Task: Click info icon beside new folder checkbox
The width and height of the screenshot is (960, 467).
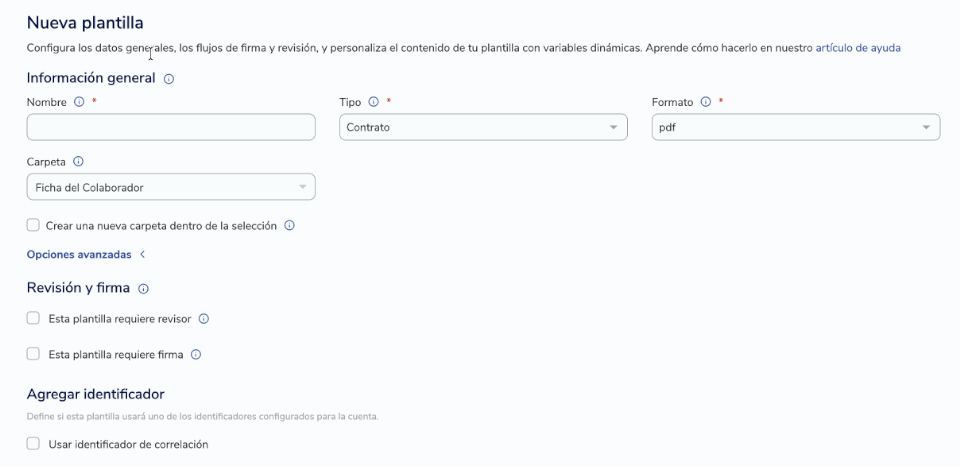Action: tap(290, 225)
